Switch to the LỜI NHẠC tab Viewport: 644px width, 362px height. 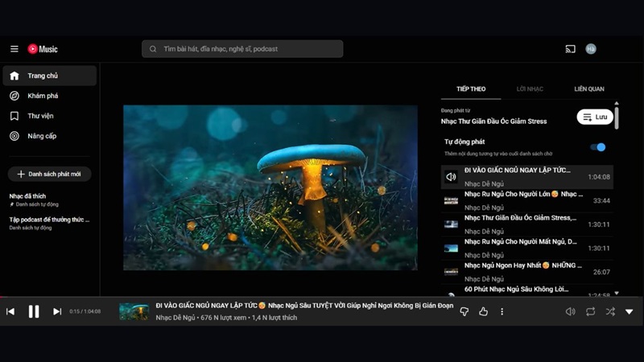pos(530,89)
